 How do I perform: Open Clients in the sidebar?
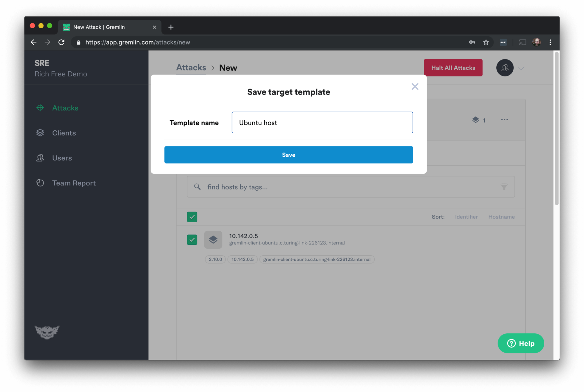[x=64, y=133]
